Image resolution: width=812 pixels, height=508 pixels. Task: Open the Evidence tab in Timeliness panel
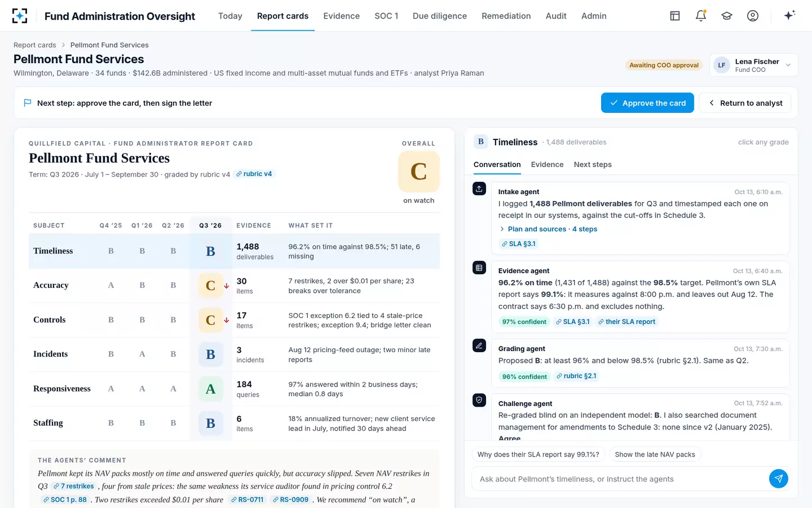point(547,164)
